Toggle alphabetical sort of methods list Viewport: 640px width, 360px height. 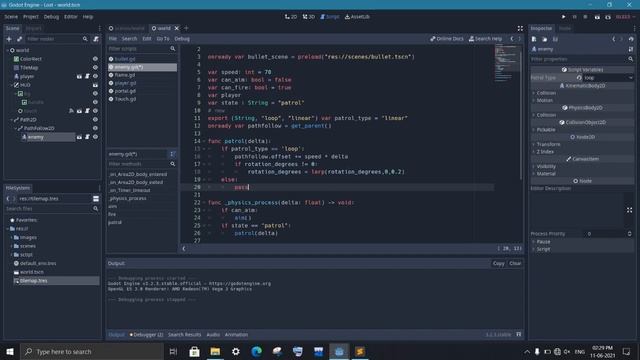pyautogui.click(x=172, y=154)
